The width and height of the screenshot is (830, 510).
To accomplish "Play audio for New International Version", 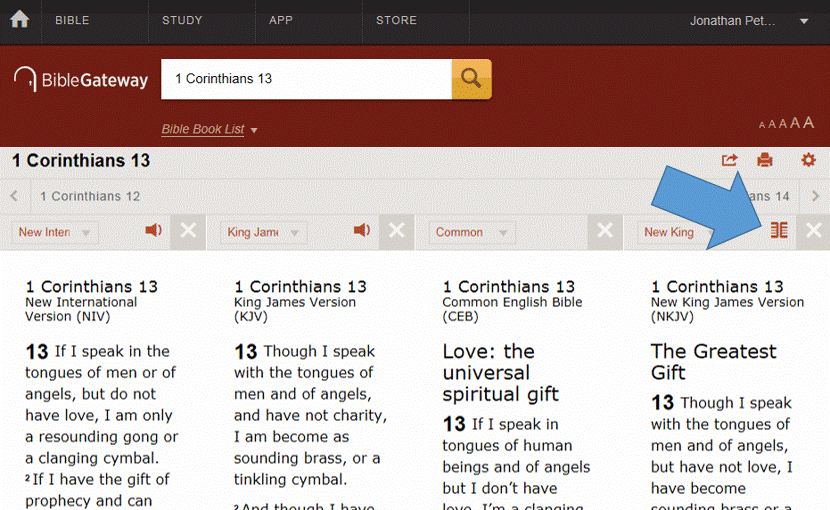I will click(x=154, y=230).
